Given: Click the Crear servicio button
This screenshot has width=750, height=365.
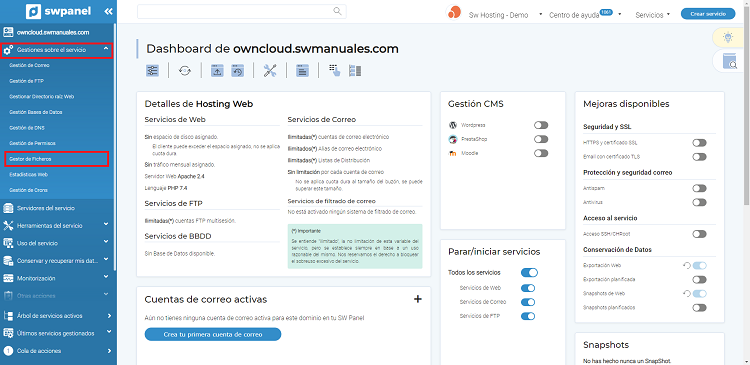Looking at the screenshot, I should (708, 14).
